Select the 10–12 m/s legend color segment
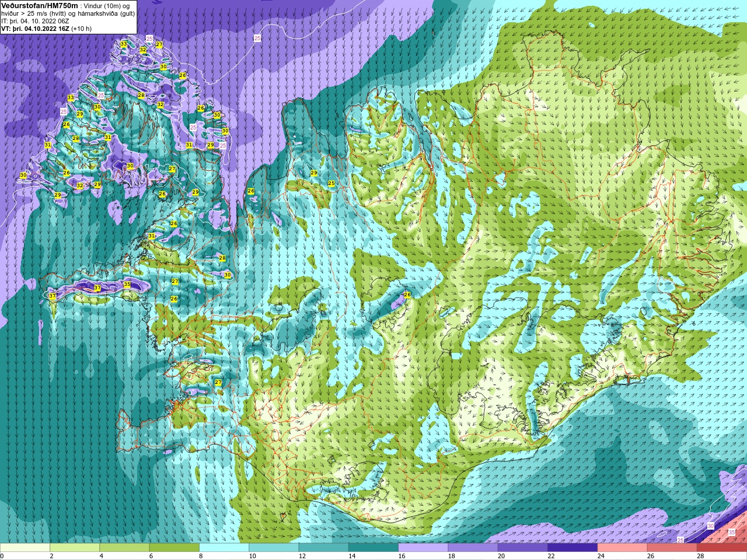Image resolution: width=747 pixels, height=560 pixels. tap(274, 548)
